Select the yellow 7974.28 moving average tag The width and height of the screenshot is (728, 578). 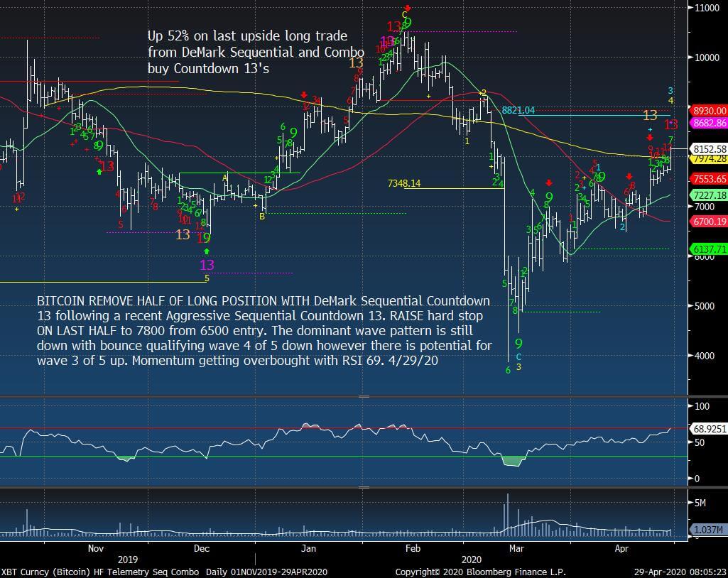point(709,158)
